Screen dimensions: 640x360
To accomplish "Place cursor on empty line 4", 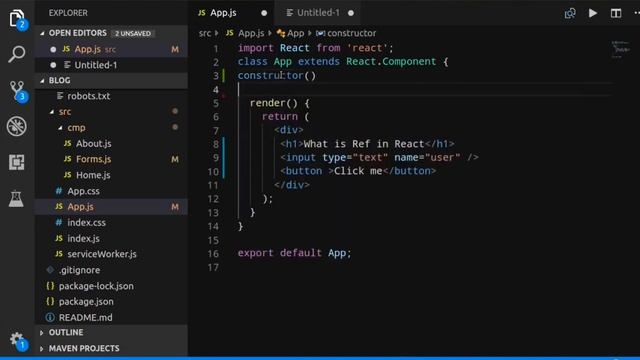I will tap(424, 89).
